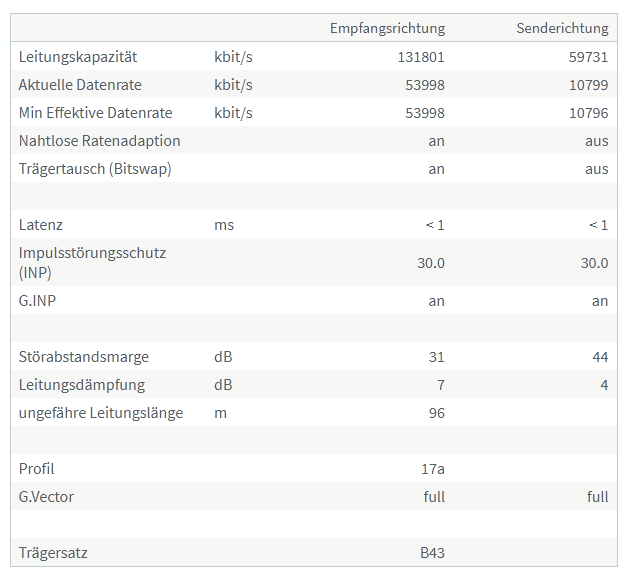The width and height of the screenshot is (630, 581).
Task: Click the Leitungsdämpfung row label
Action: click(x=82, y=384)
